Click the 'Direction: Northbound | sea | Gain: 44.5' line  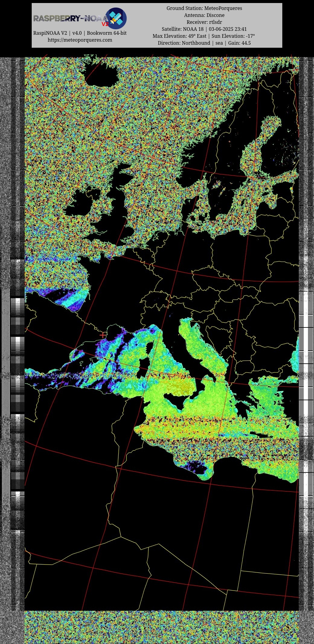204,43
